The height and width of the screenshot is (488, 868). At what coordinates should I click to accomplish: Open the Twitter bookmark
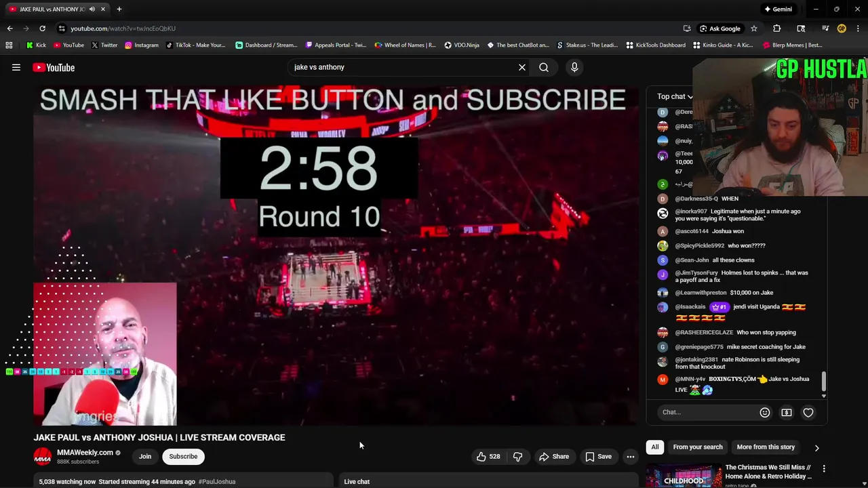104,45
